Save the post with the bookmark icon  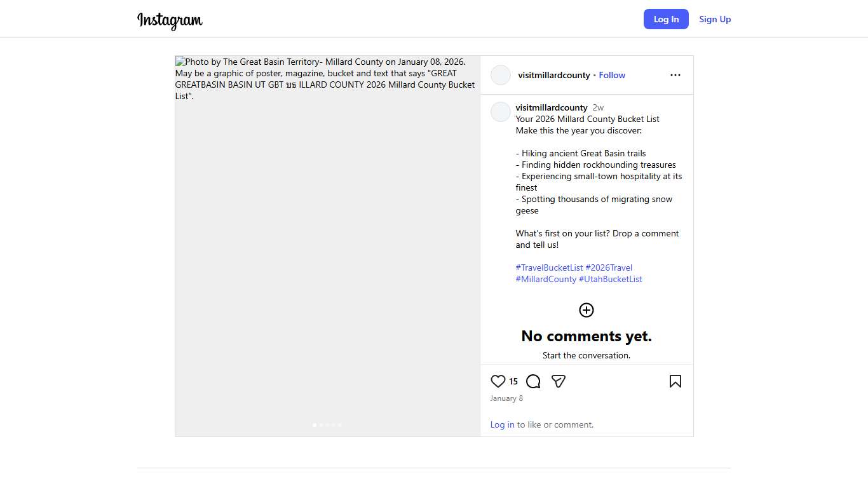(x=675, y=381)
